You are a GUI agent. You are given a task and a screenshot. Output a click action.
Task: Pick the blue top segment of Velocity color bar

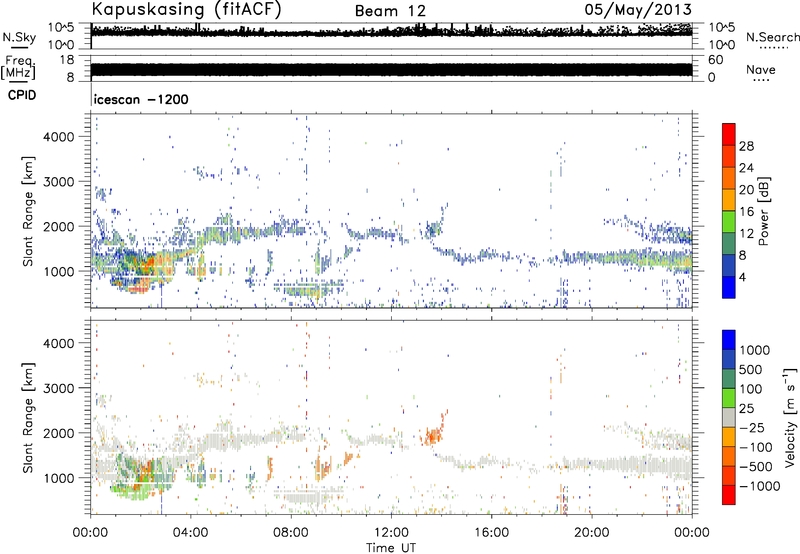pos(729,340)
